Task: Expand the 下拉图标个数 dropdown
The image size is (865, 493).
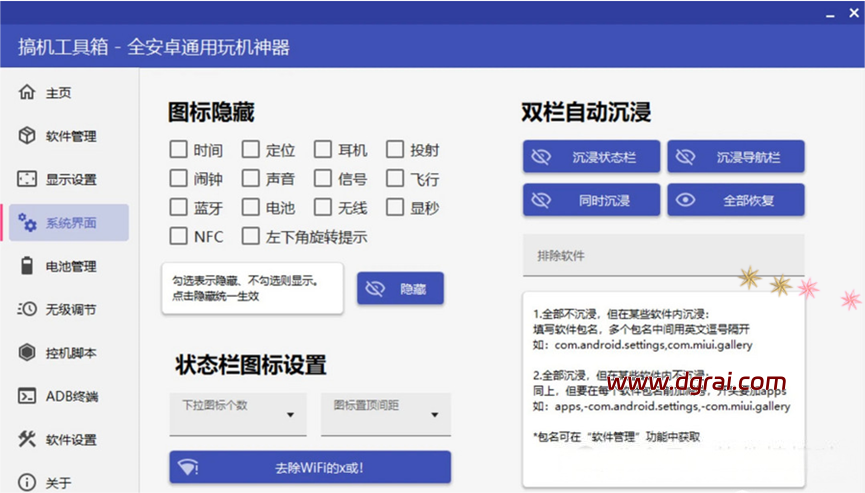Action: pyautogui.click(x=238, y=414)
